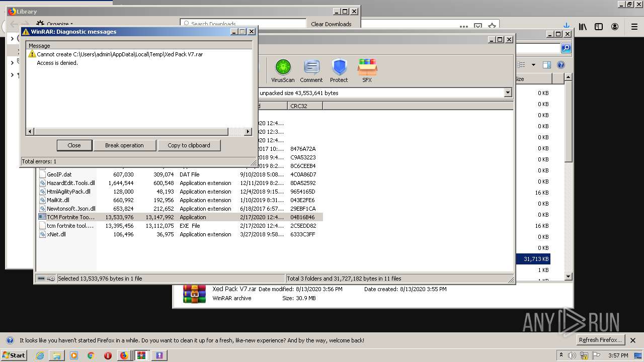Save to Pocket icon in address bar
This screenshot has width=644, height=362.
[478, 26]
